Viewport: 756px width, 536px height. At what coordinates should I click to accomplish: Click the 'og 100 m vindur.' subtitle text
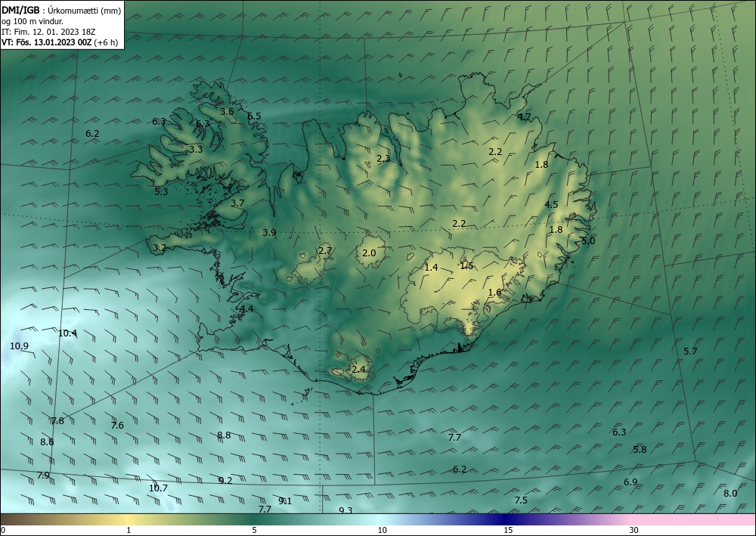tap(33, 21)
